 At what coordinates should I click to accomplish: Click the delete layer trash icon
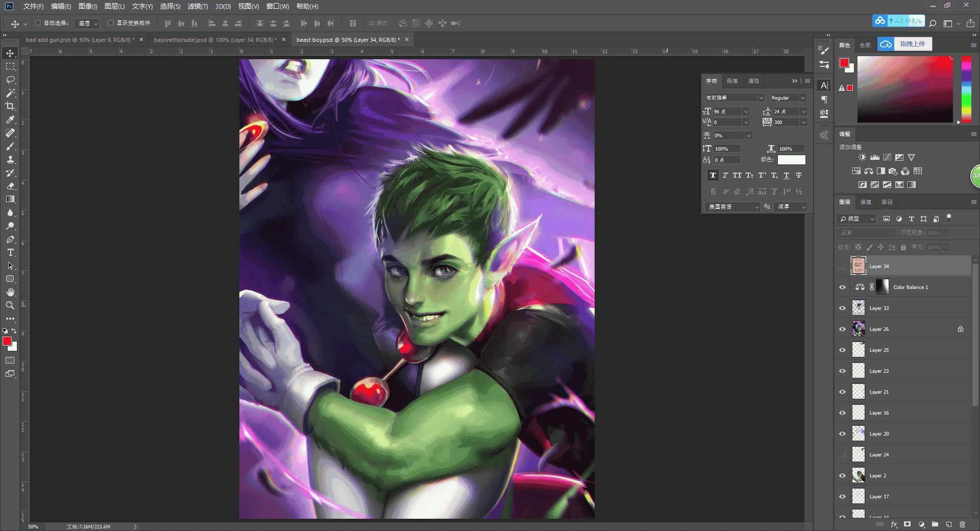click(x=962, y=524)
